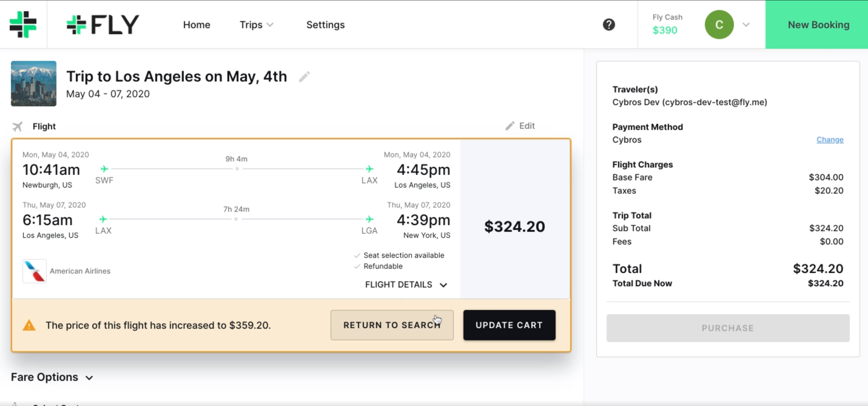
Task: Click the orange warning triangle icon
Action: tap(29, 325)
